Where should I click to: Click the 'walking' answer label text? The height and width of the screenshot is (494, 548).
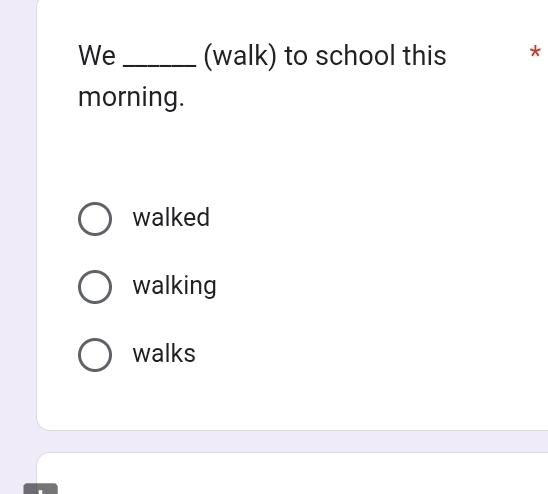pyautogui.click(x=174, y=286)
